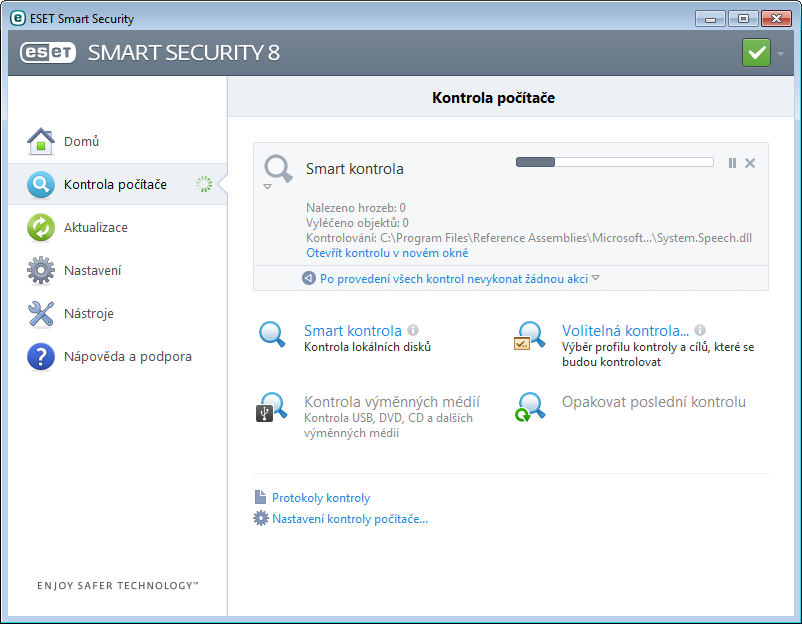
Task: Select Kontrola počítače in sidebar
Action: pos(118,184)
